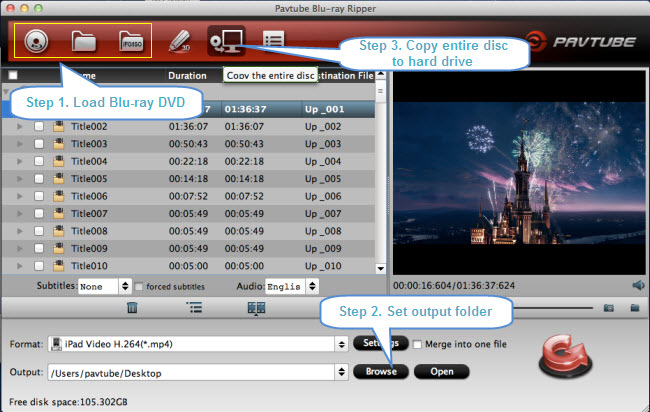Image resolution: width=650 pixels, height=412 pixels.
Task: Open the Output path dropdown
Action: click(x=342, y=372)
